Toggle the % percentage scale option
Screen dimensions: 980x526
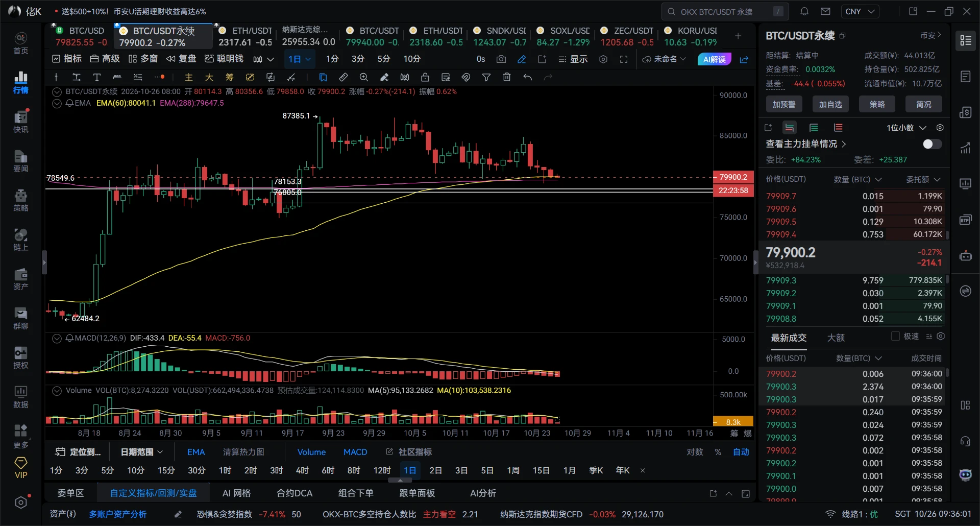(718, 452)
